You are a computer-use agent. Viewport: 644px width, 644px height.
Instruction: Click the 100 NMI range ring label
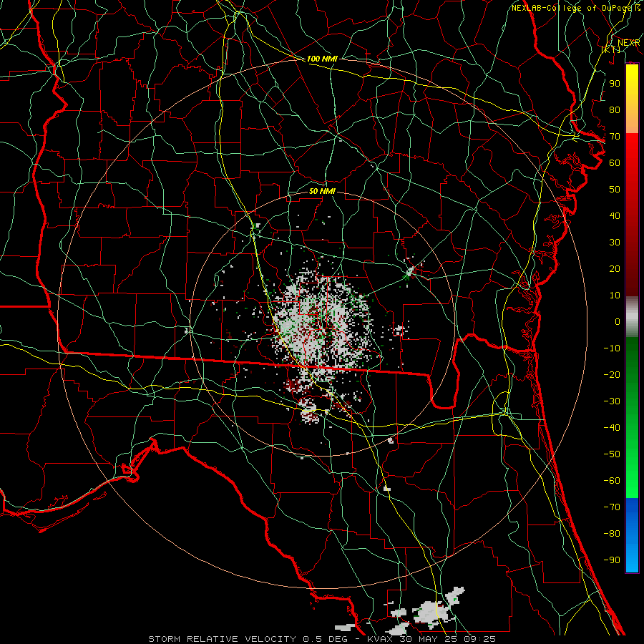tap(322, 59)
